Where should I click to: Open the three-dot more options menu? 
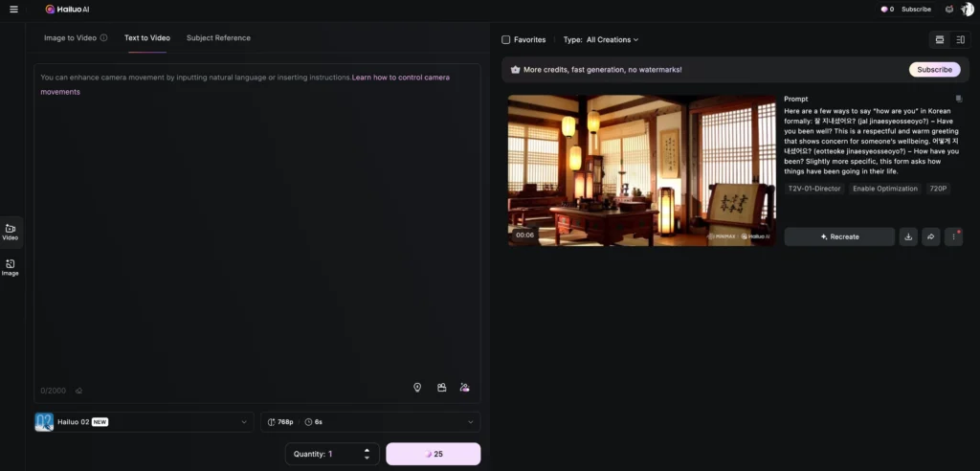click(953, 236)
